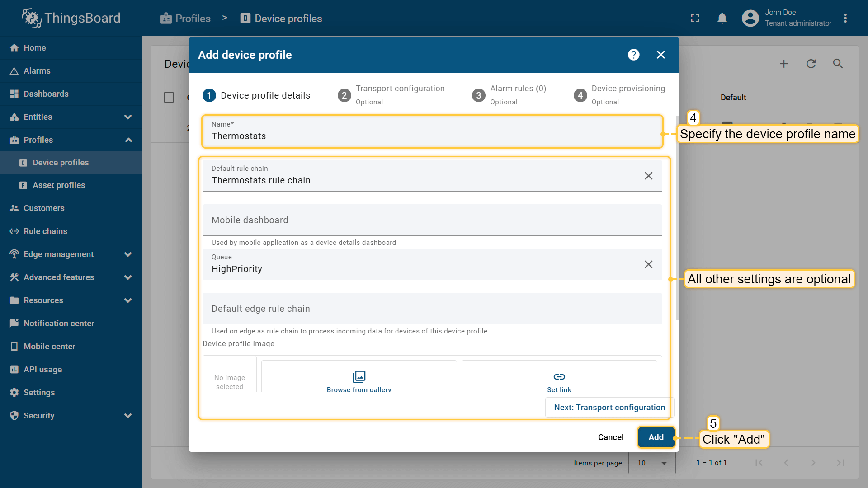Open the notifications bell
Viewport: 868px width, 488px height.
pyautogui.click(x=722, y=19)
